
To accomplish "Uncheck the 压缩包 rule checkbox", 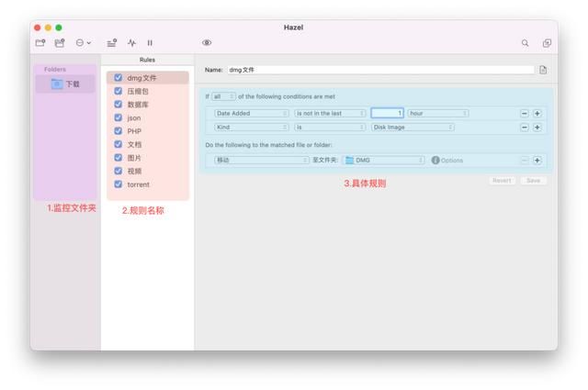I will coord(119,91).
